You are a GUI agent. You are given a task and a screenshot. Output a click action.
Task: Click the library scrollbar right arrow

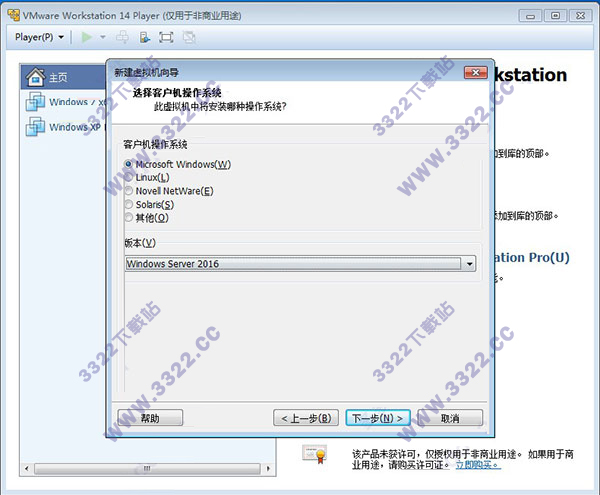pos(268,468)
